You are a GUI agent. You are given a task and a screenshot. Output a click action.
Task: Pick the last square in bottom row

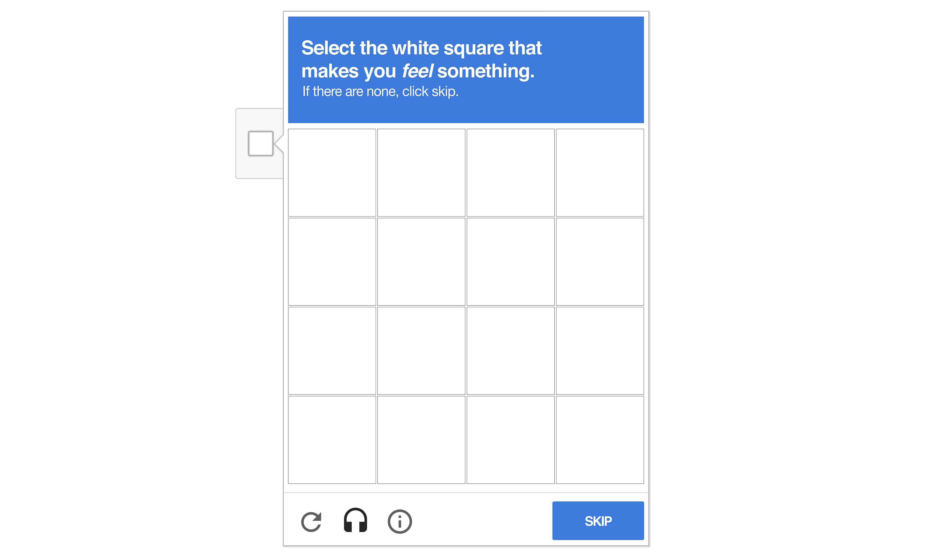coord(600,440)
